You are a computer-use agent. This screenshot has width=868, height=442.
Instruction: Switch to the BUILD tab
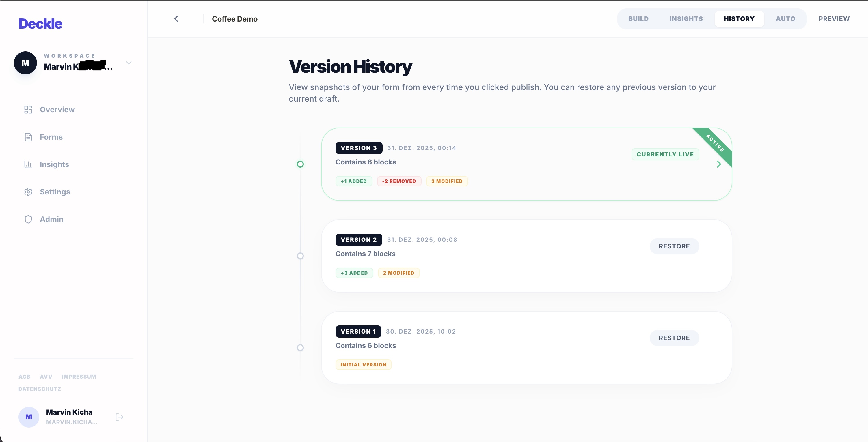(x=638, y=18)
